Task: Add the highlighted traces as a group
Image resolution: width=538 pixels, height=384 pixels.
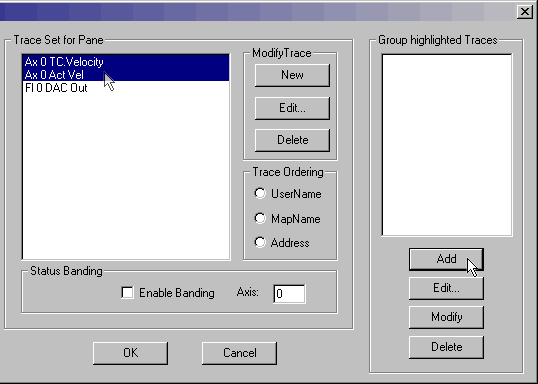Action: (446, 259)
